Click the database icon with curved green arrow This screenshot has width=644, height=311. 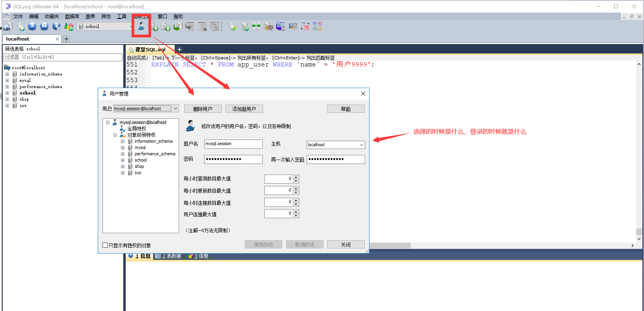[x=178, y=26]
